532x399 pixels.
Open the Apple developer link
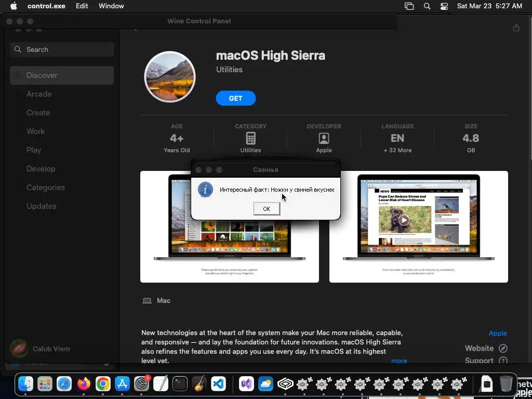point(498,333)
